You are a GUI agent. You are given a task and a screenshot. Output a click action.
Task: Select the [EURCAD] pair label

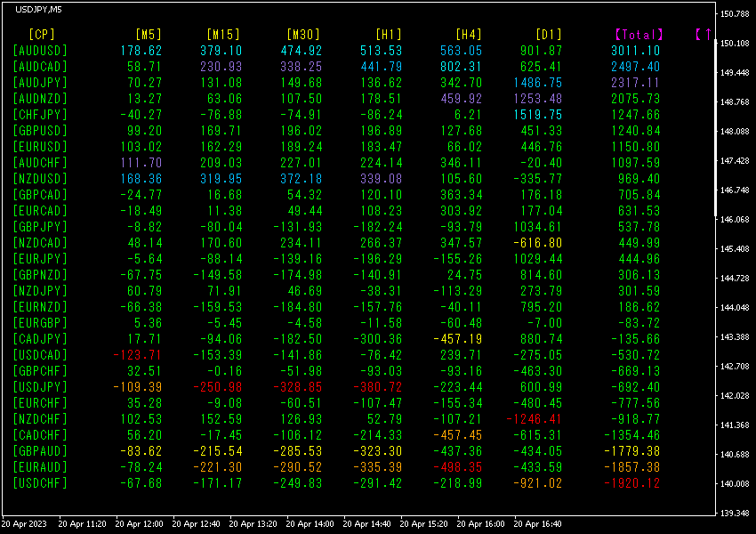tap(40, 211)
